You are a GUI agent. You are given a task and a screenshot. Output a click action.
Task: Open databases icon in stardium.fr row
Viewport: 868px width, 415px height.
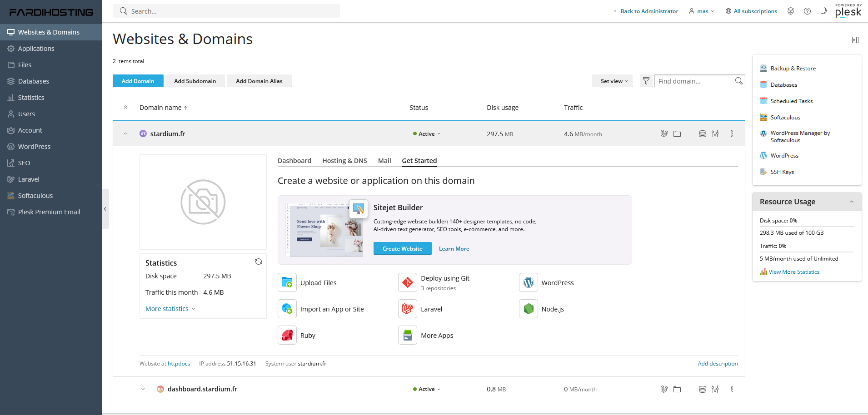point(703,133)
